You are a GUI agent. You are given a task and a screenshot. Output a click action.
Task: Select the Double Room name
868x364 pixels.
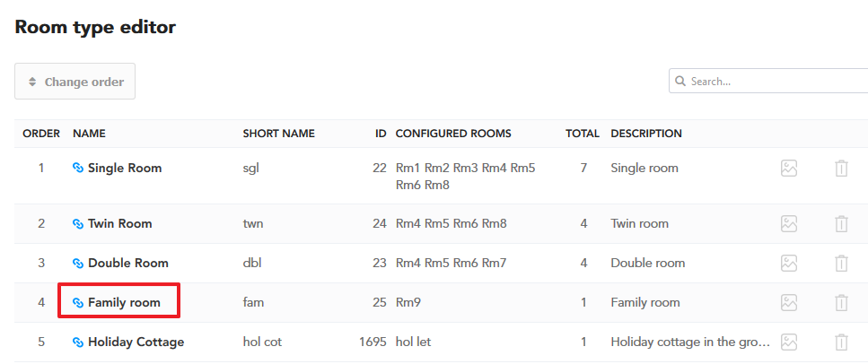coord(127,263)
